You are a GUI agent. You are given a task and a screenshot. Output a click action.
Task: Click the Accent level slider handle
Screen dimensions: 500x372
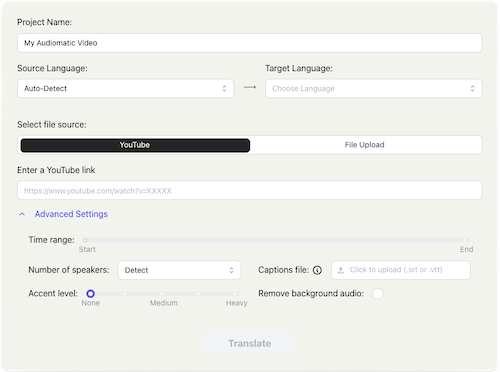coord(90,294)
